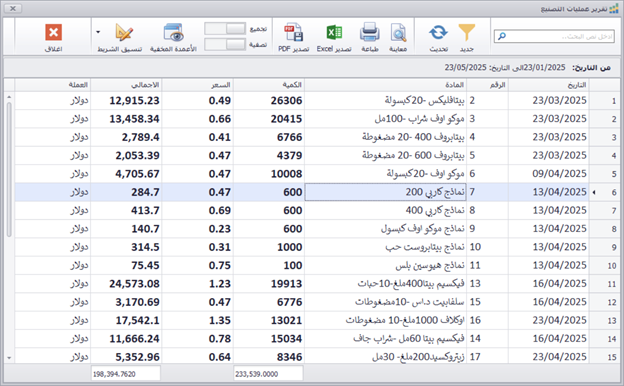Click the Print printer icon
The width and height of the screenshot is (624, 386).
[x=370, y=33]
